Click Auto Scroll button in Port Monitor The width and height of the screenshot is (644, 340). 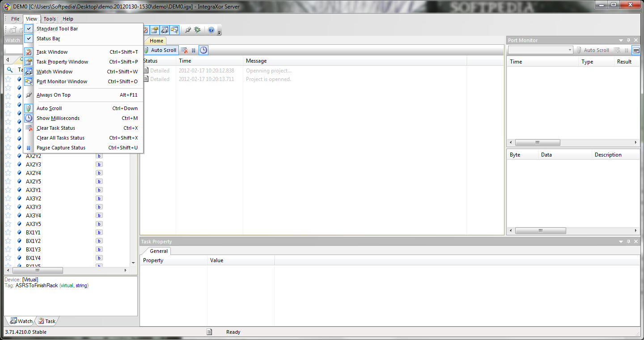point(593,50)
